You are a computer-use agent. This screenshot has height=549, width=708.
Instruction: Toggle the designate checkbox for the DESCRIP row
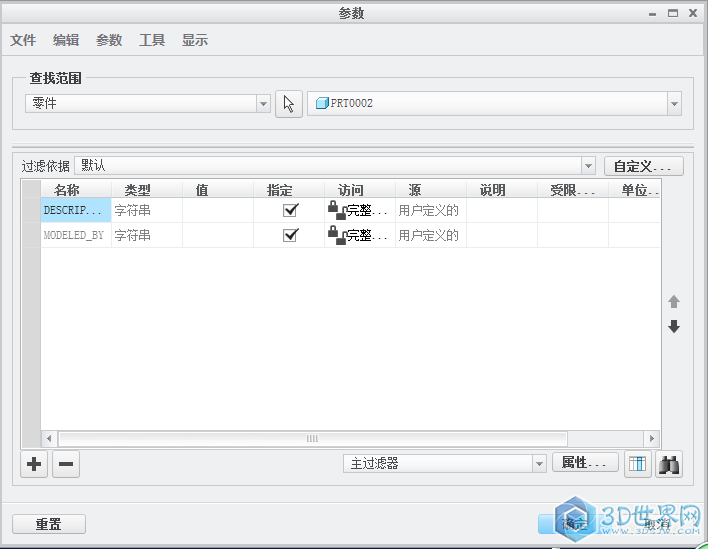(x=290, y=210)
